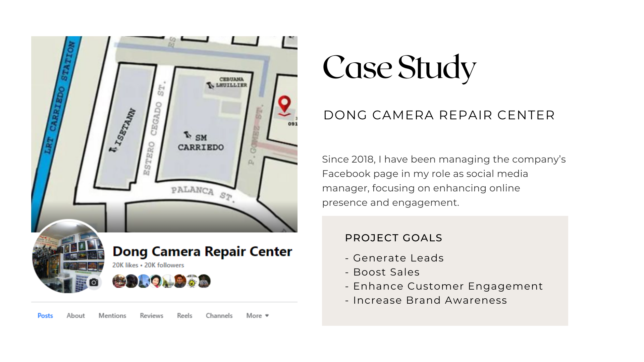644x362 pixels.
Task: Click the pointer icon beside Isetann label
Action: pos(113,148)
